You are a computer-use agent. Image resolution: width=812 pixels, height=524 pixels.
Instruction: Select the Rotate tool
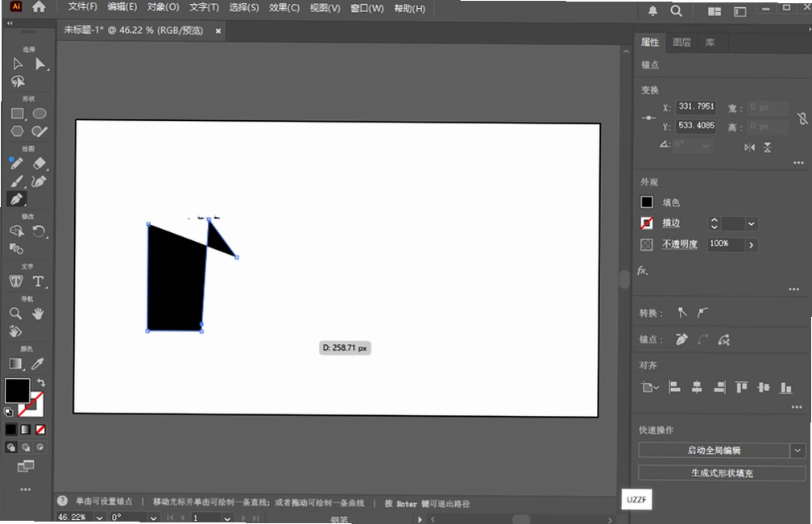39,231
